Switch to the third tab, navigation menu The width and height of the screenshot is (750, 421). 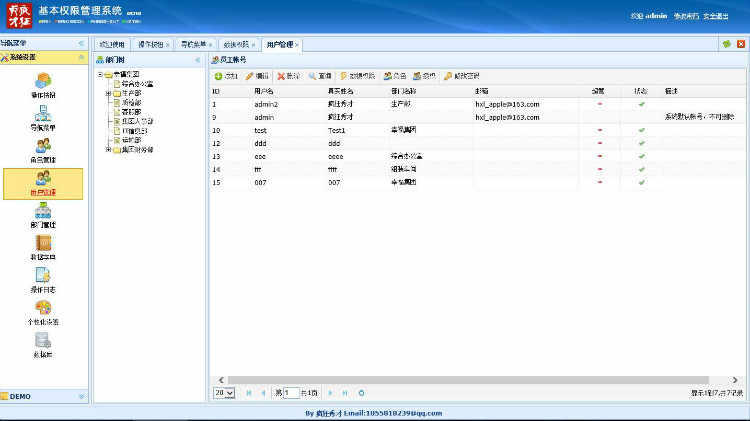point(196,44)
